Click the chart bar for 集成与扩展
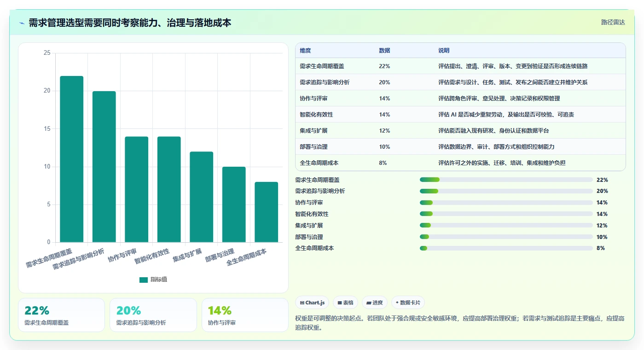This screenshot has height=350, width=644. (202, 197)
